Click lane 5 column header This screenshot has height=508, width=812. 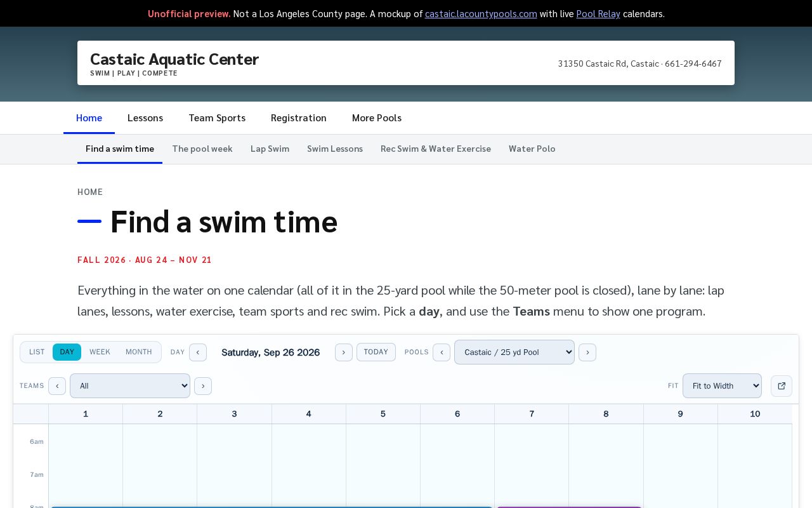pyautogui.click(x=383, y=414)
